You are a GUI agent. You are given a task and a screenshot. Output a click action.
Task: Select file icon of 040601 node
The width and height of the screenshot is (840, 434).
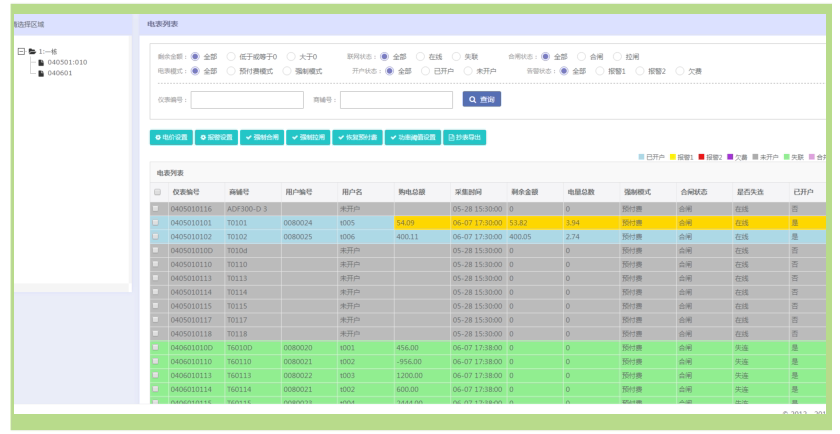[41, 73]
